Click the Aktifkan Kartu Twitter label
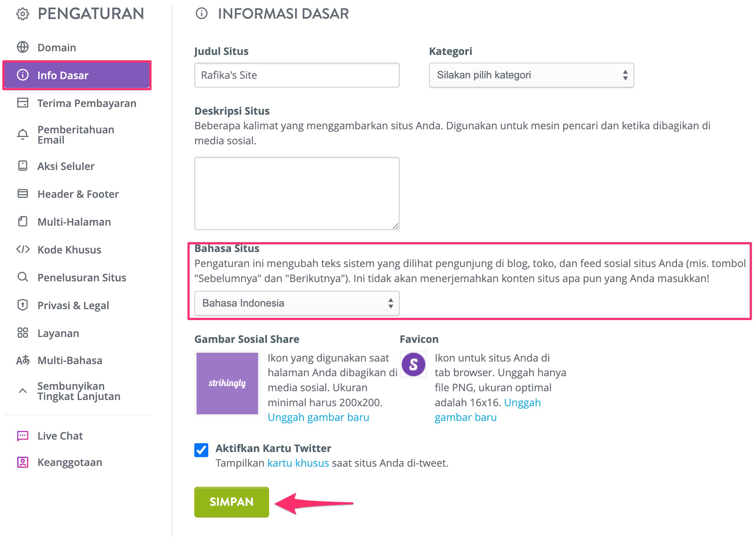Screen dimensions: 756x537 [x=273, y=448]
